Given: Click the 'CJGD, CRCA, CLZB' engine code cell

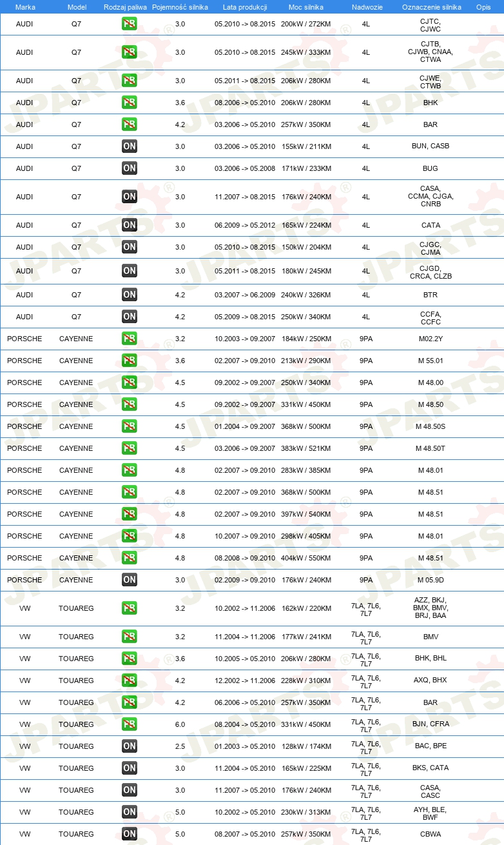Looking at the screenshot, I should [x=431, y=272].
